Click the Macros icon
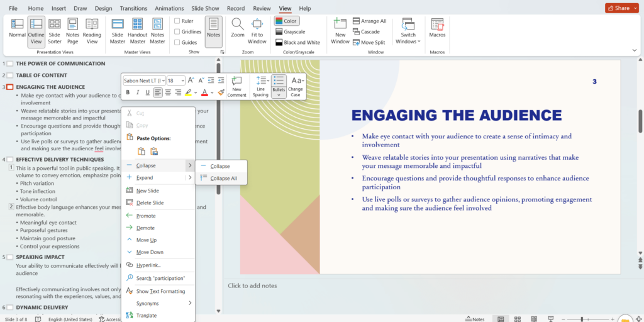This screenshot has width=644, height=322. tap(437, 28)
